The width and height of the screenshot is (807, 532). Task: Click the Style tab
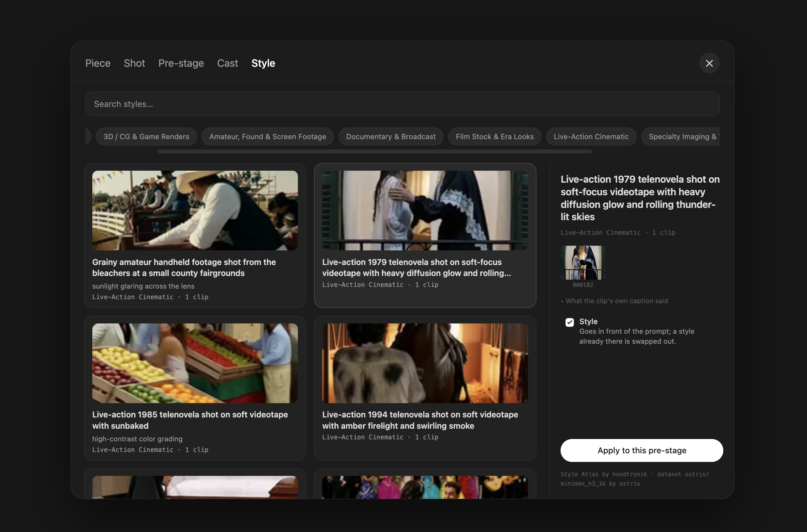point(263,63)
